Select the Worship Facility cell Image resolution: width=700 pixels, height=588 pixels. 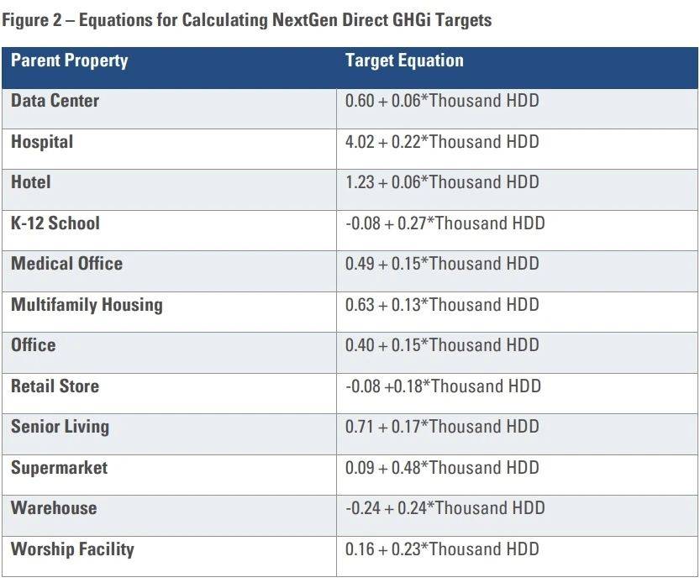click(x=72, y=550)
